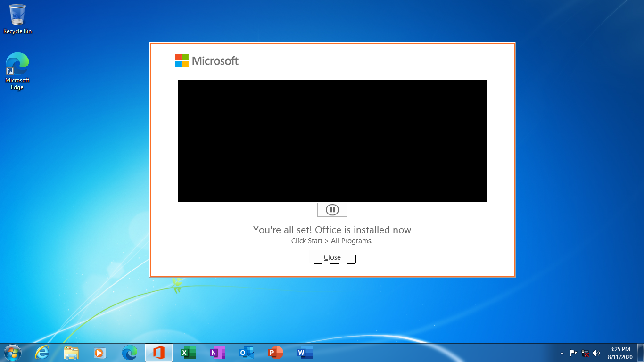Open File Explorer from the taskbar

(x=71, y=353)
